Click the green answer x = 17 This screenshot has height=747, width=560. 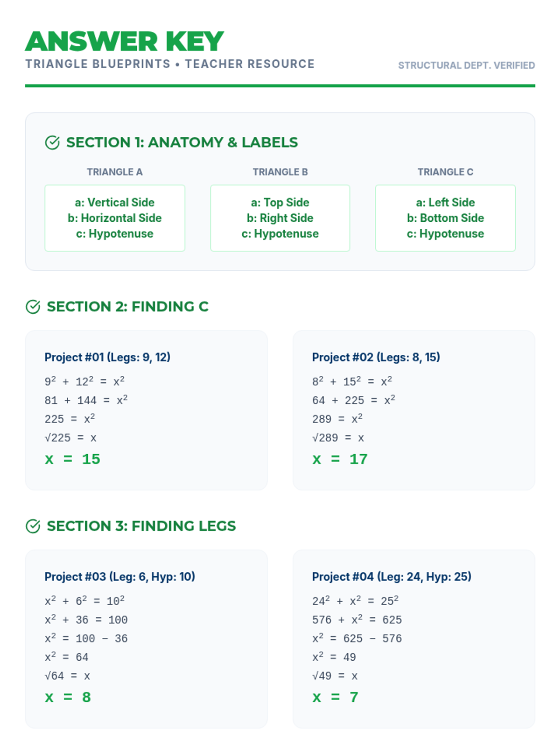[340, 459]
